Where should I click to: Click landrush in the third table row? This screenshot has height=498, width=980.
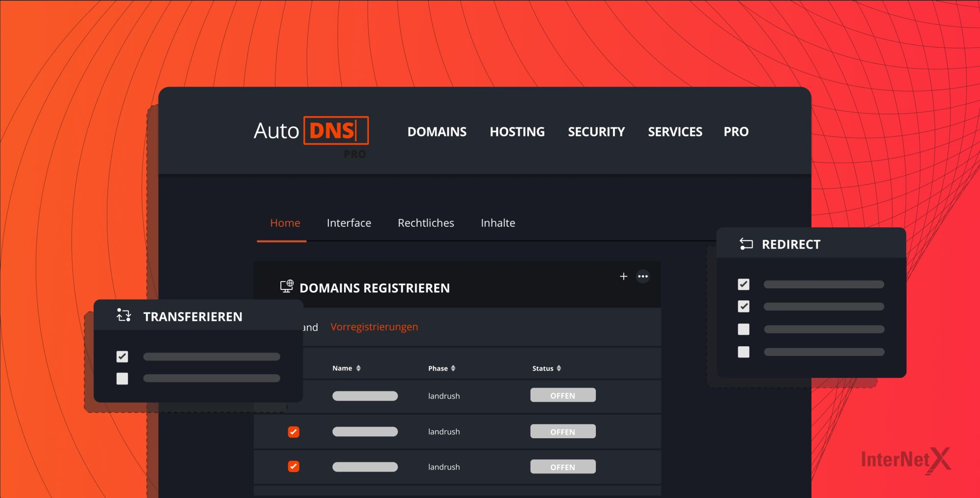tap(444, 467)
